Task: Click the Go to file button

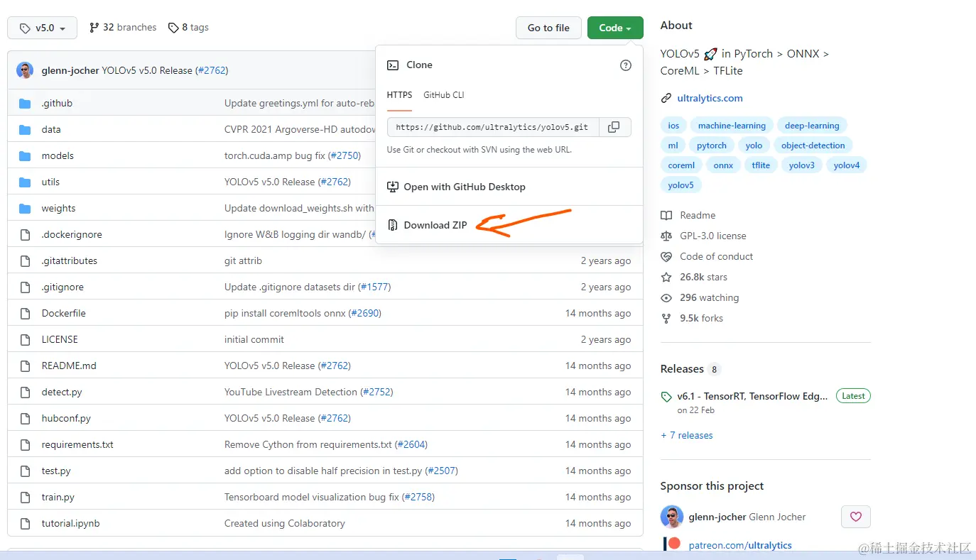Action: coord(548,28)
